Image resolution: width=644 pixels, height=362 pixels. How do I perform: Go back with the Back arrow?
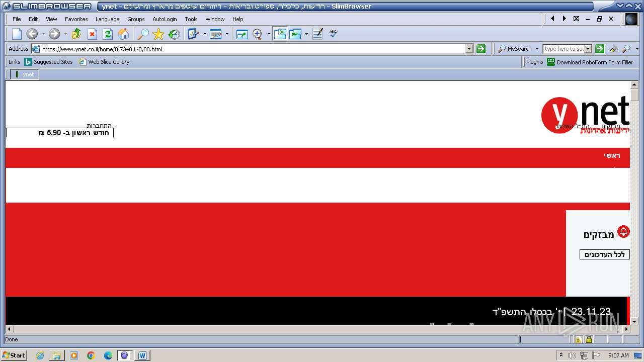point(32,34)
